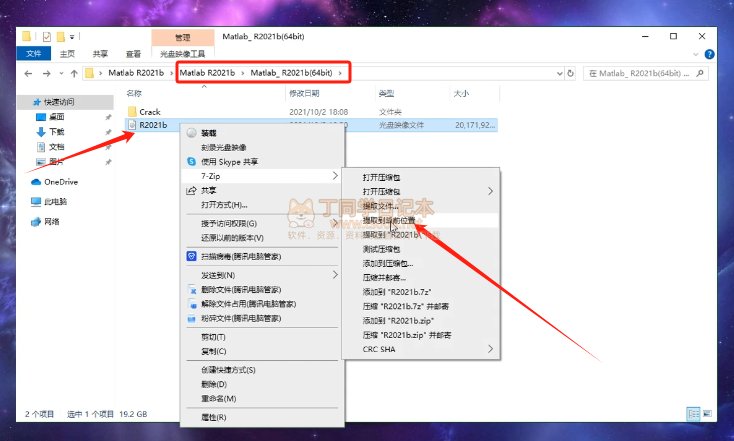
Task: Click the 网络 network icon in sidebar
Action: (x=36, y=221)
